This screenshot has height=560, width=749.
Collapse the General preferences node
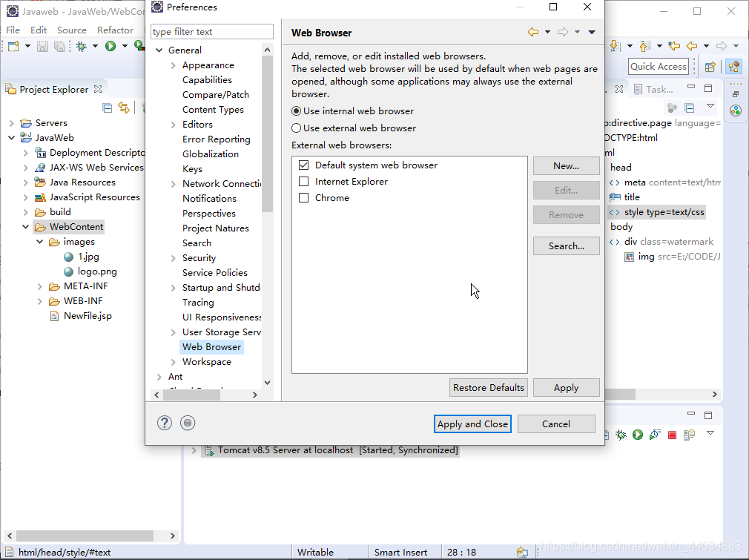159,50
